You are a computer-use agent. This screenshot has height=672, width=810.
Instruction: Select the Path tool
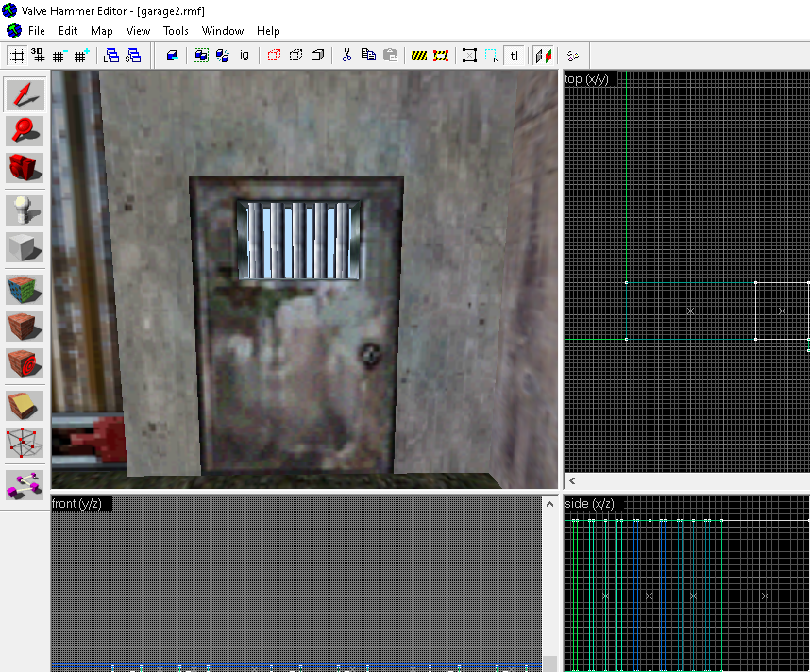[x=25, y=483]
